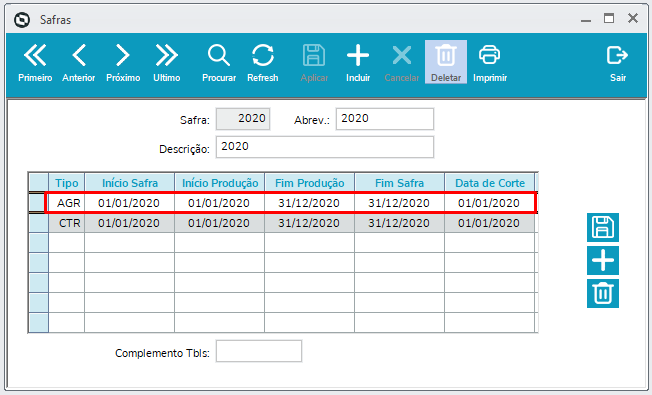The width and height of the screenshot is (652, 395).
Task: Exit the window with Sair
Action: tap(617, 63)
